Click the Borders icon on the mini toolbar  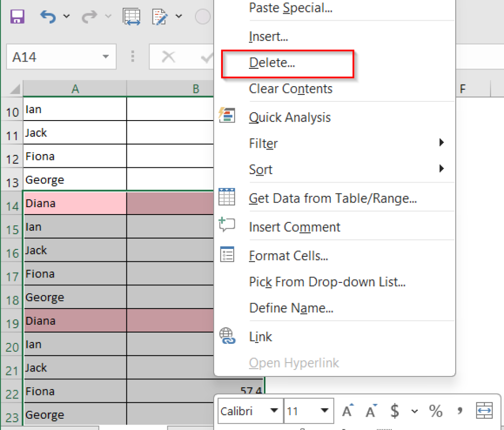point(484,410)
